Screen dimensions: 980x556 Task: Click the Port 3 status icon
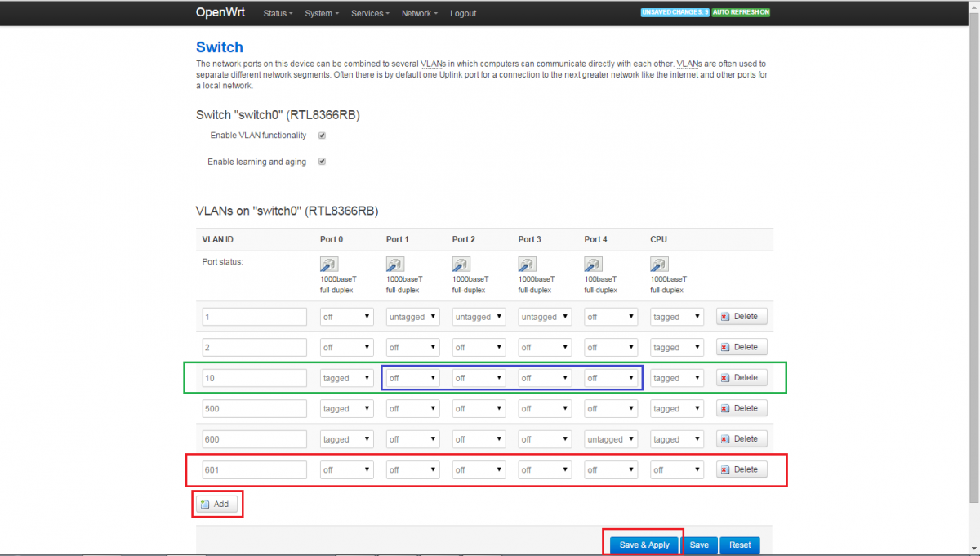pyautogui.click(x=528, y=264)
